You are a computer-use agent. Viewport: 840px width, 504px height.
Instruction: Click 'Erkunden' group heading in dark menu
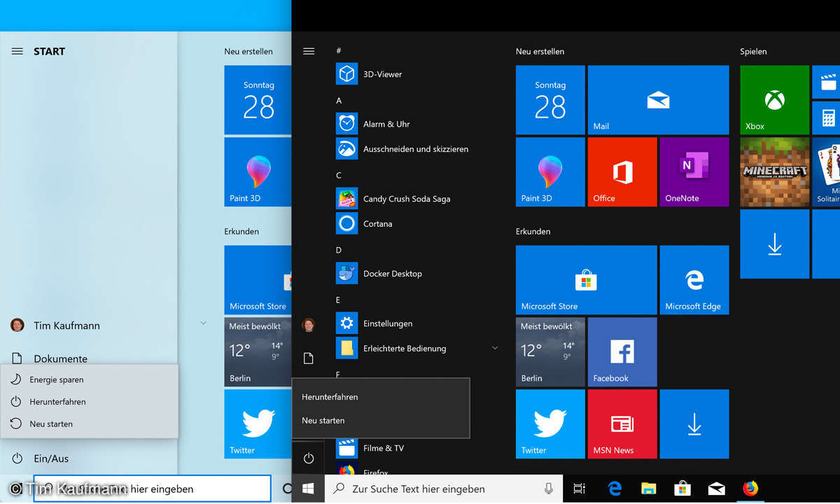click(533, 232)
